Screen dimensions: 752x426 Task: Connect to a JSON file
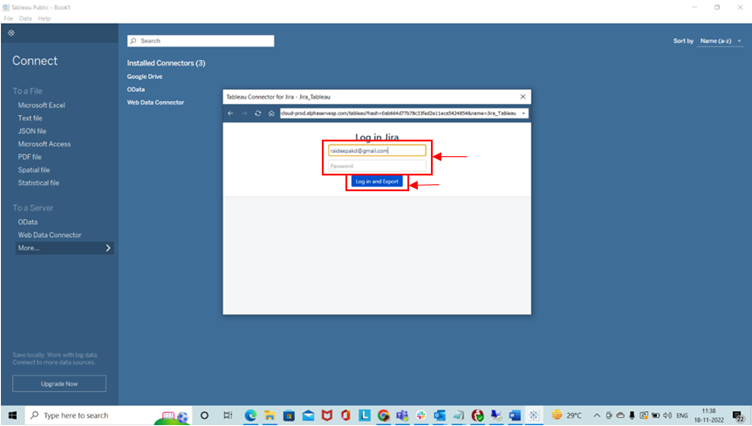pyautogui.click(x=32, y=131)
